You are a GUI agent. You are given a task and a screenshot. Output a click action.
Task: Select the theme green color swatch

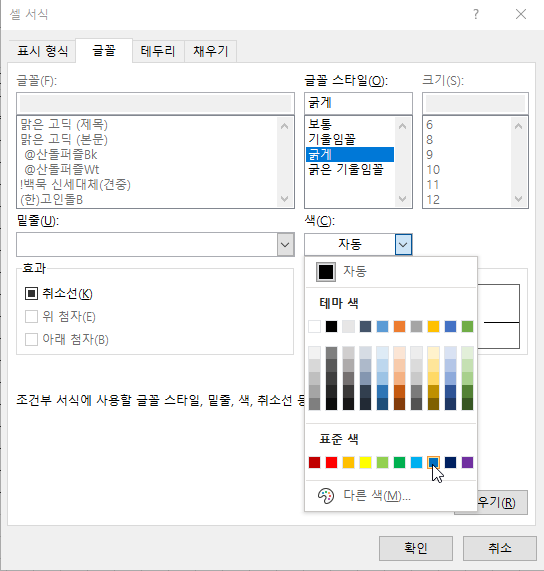467,326
